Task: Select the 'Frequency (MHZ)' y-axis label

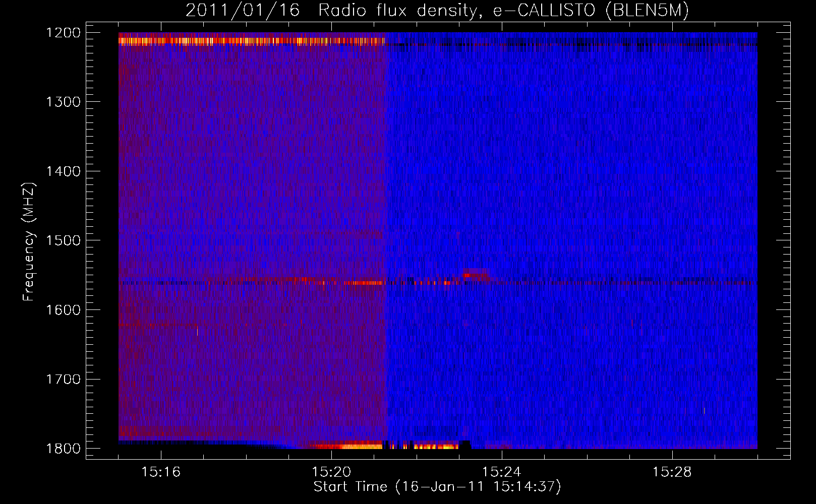Action: pyautogui.click(x=29, y=242)
